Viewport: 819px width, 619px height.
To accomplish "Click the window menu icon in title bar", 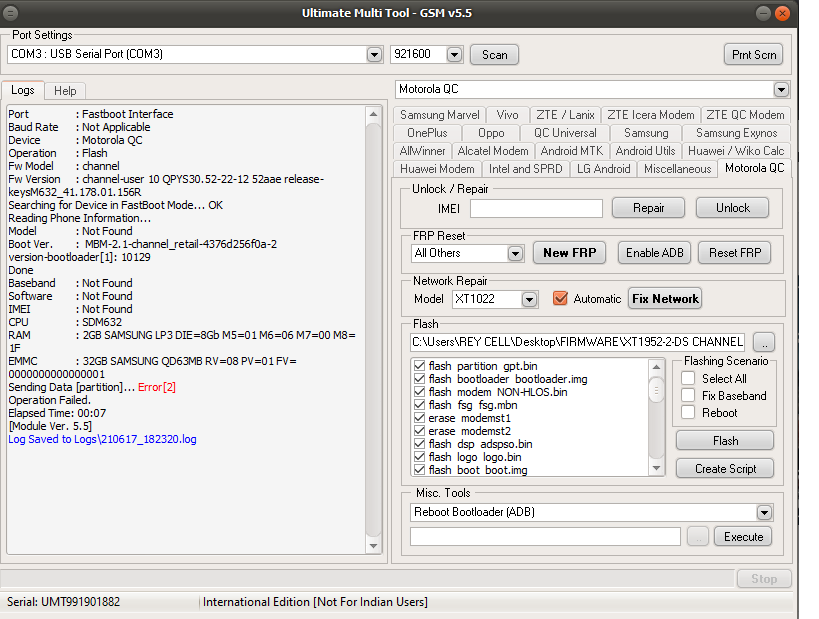I will pyautogui.click(x=10, y=13).
